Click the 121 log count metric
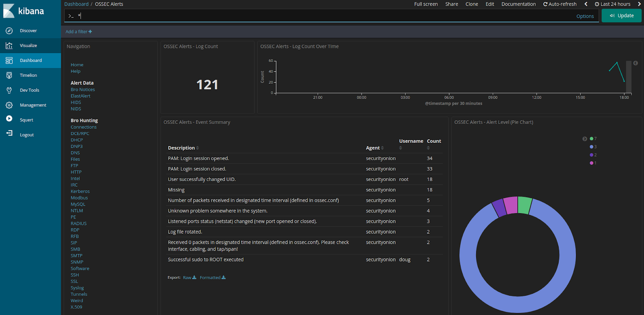 207,85
